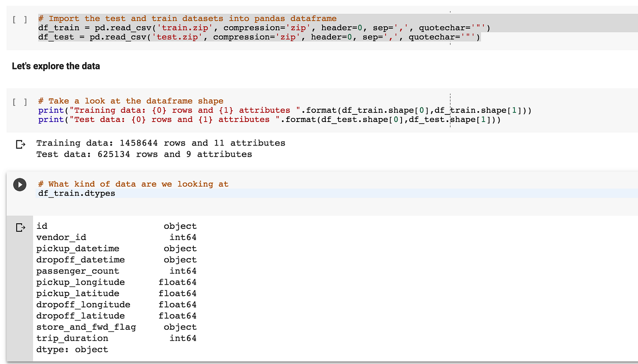Click output 'Test data: 625134 rows and 9 attributes'

tap(144, 154)
